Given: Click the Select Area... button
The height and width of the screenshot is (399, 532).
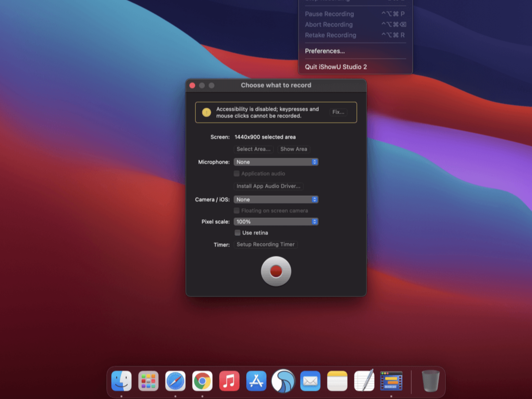Looking at the screenshot, I should (253, 149).
